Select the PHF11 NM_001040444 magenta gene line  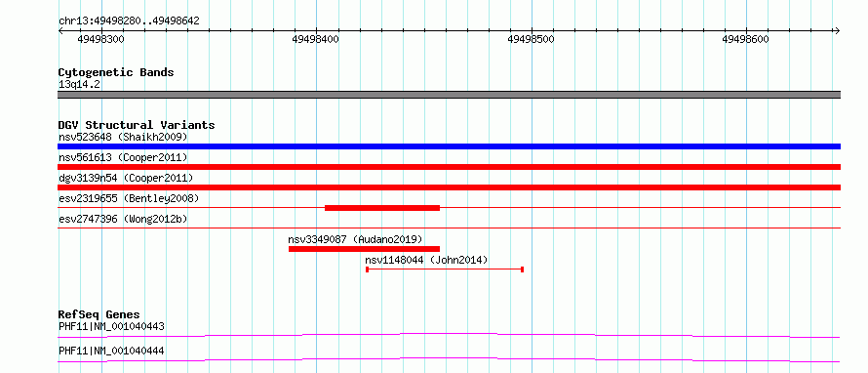coord(449,359)
